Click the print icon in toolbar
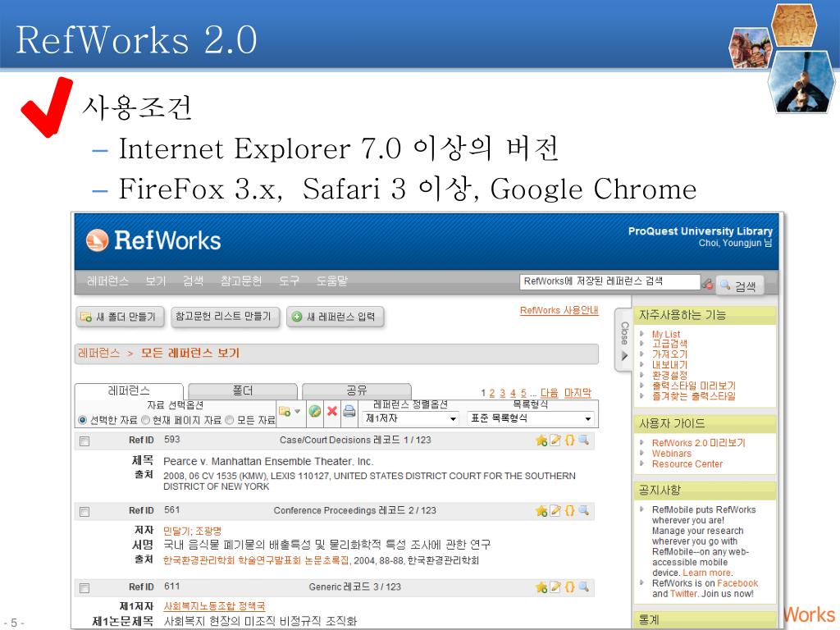 pos(349,412)
